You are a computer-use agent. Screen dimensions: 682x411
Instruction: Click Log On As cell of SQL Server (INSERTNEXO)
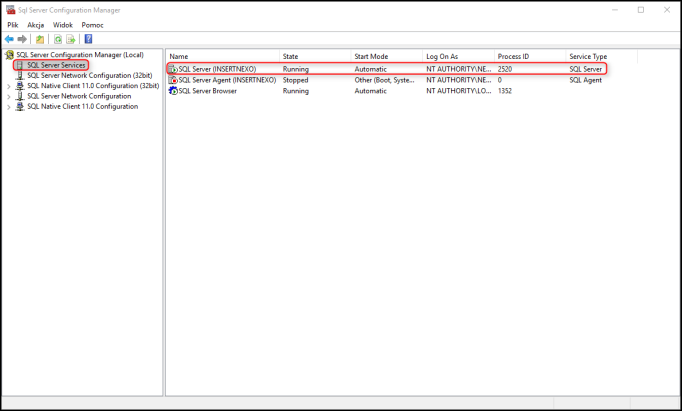pyautogui.click(x=459, y=69)
